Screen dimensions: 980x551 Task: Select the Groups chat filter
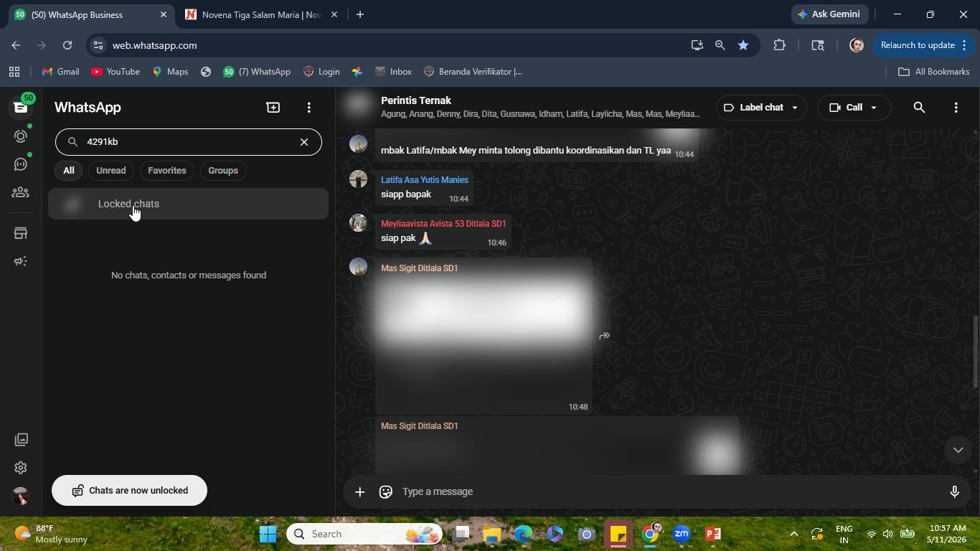coord(223,171)
